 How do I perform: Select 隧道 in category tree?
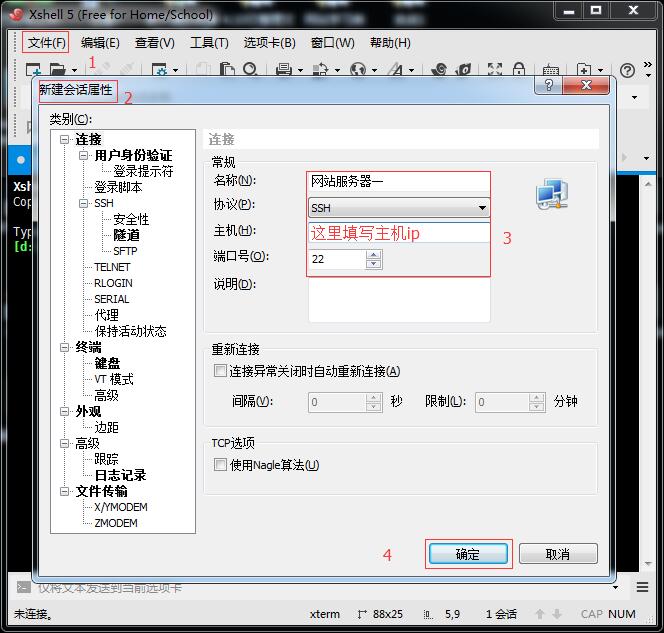click(x=126, y=235)
